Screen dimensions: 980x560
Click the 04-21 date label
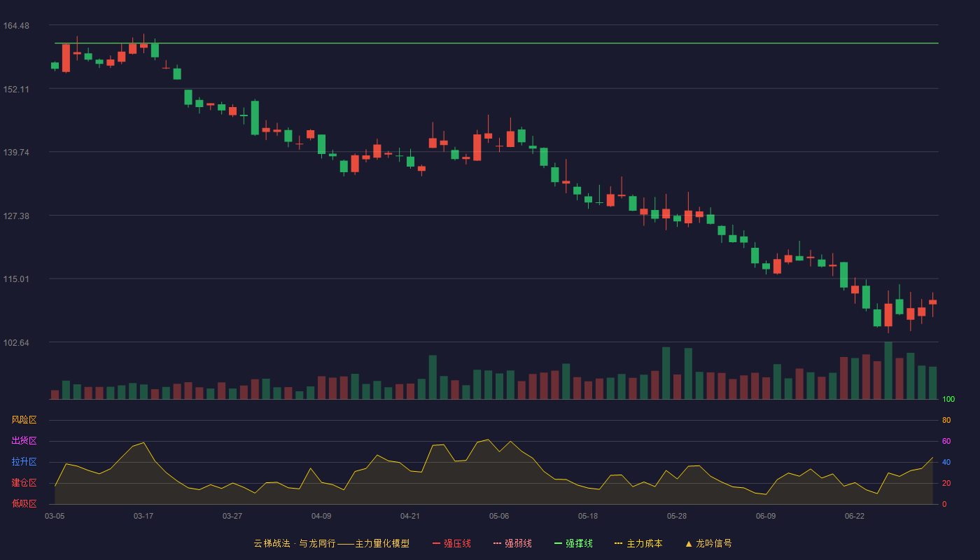(410, 516)
